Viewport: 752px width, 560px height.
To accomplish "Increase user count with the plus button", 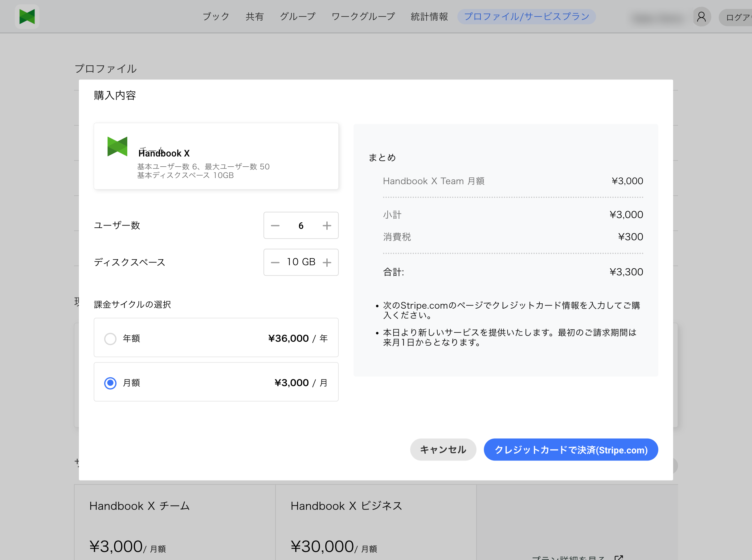I will click(x=327, y=226).
